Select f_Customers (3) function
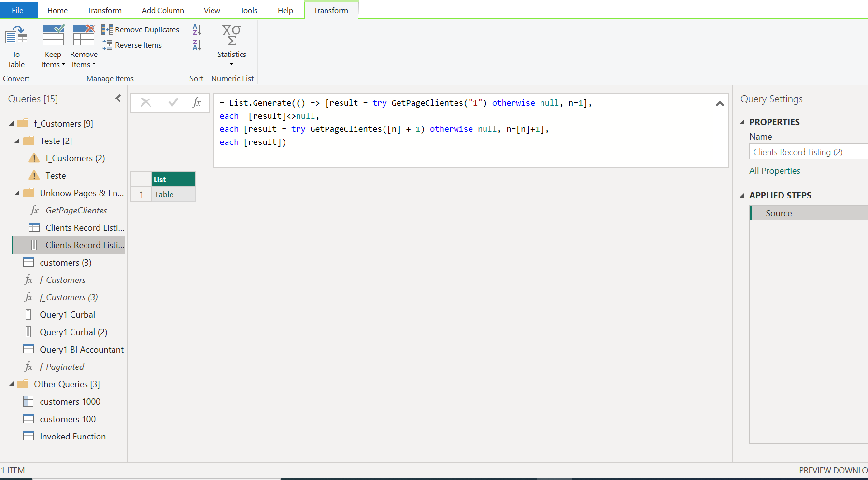868x480 pixels. [69, 297]
